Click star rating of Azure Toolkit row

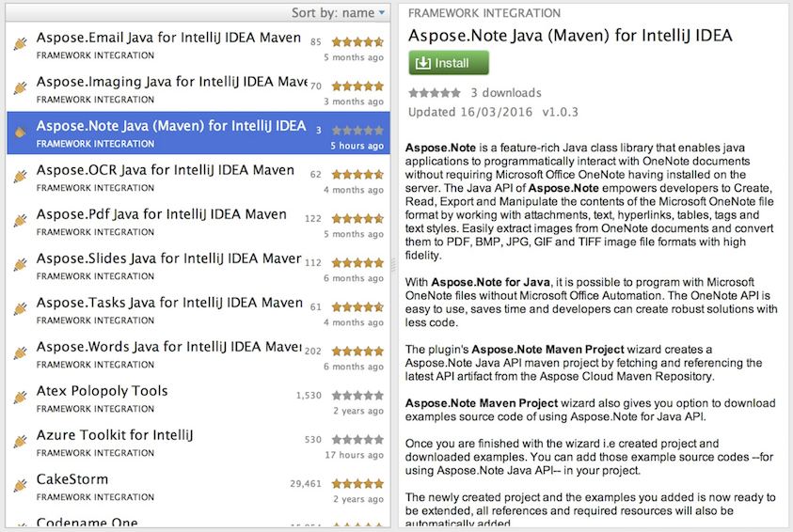[x=357, y=440]
